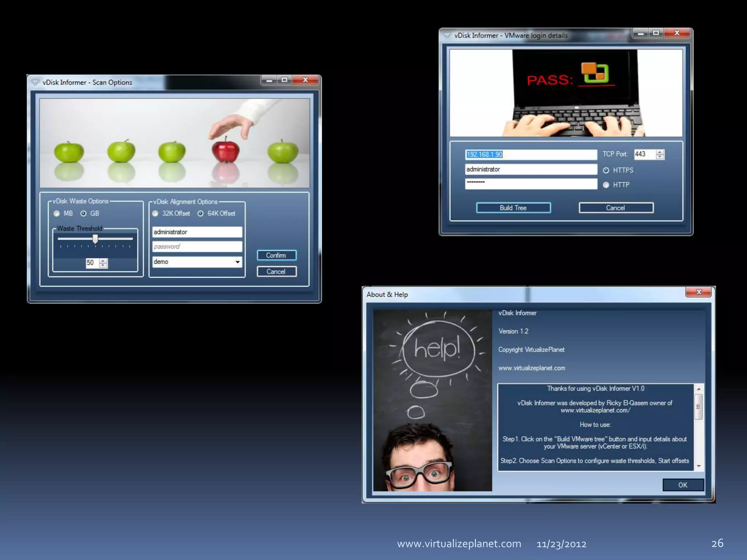This screenshot has width=747, height=560.
Task: Click the Build Tree button
Action: [513, 208]
